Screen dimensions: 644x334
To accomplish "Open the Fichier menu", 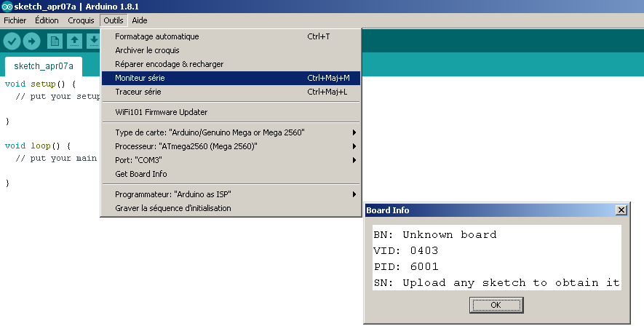I will (x=15, y=20).
